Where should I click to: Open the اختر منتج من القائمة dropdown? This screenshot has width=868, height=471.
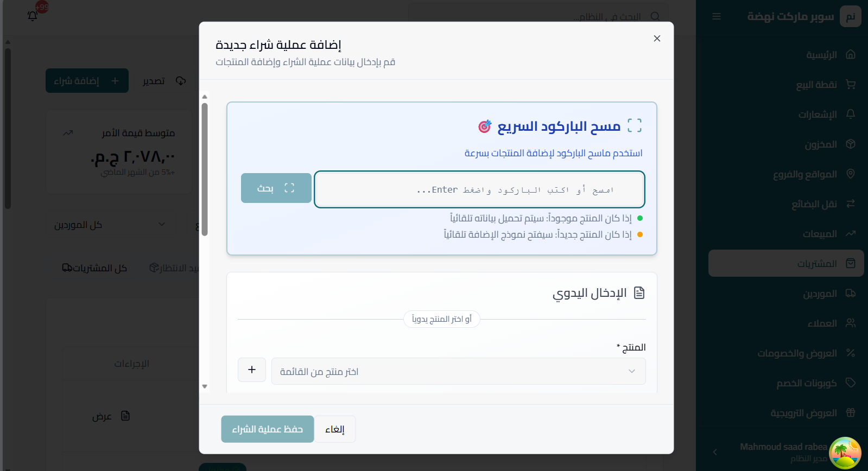[458, 371]
